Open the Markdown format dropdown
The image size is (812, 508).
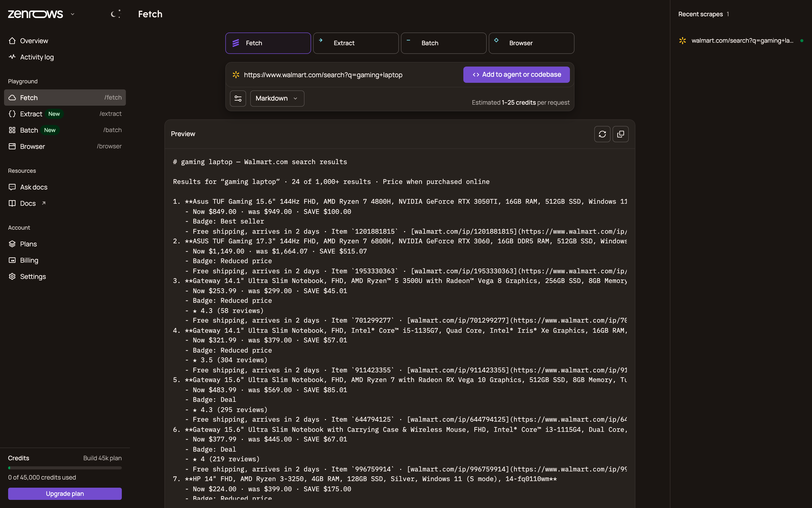coord(277,99)
